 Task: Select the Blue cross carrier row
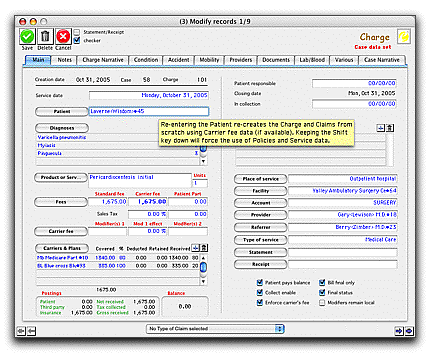tap(117, 266)
